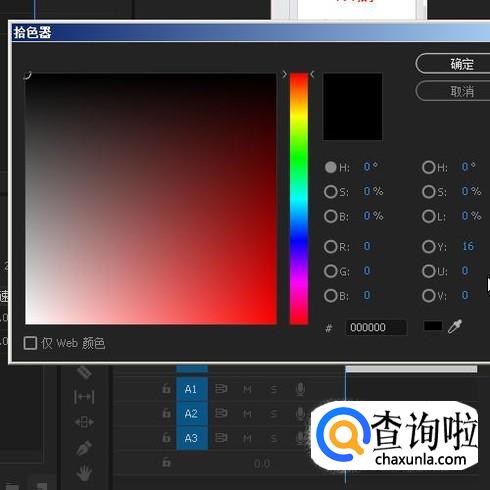Mute audio track A2

coord(247,414)
